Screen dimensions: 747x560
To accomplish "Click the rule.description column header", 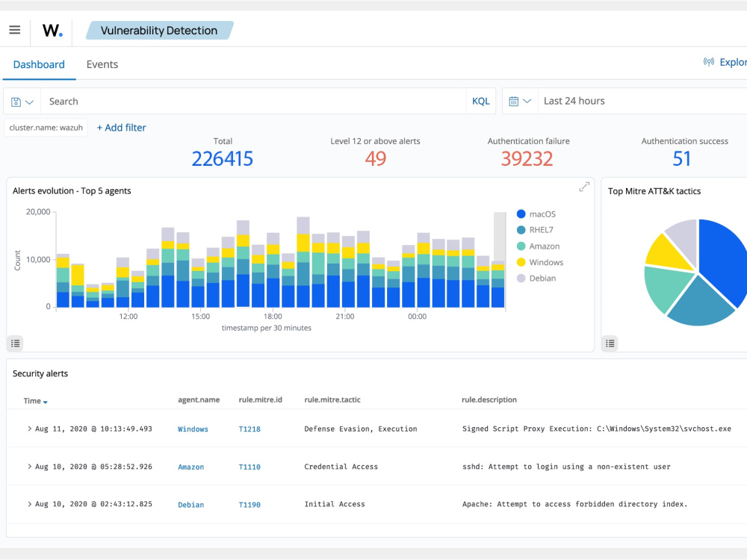I will (489, 399).
